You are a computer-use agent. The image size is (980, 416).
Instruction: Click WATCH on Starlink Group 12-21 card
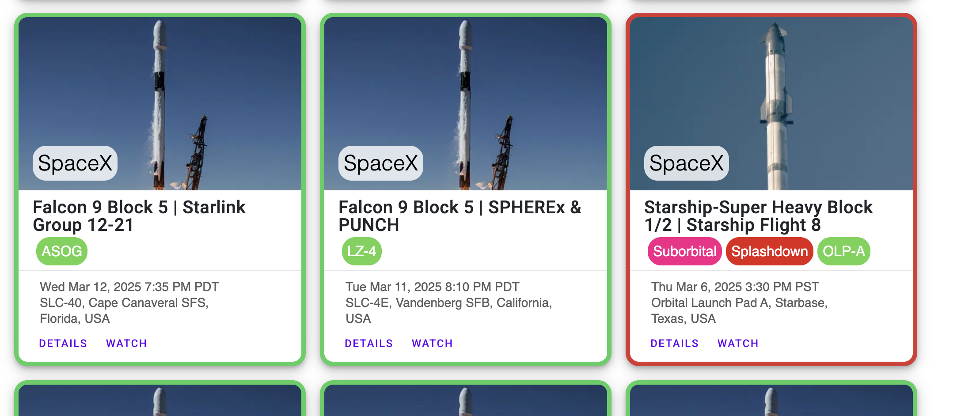(126, 343)
